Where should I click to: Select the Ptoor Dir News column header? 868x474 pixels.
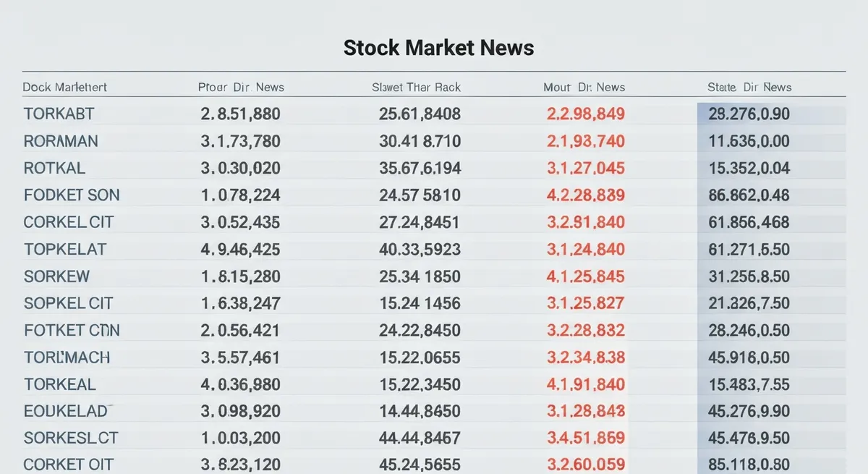point(241,87)
